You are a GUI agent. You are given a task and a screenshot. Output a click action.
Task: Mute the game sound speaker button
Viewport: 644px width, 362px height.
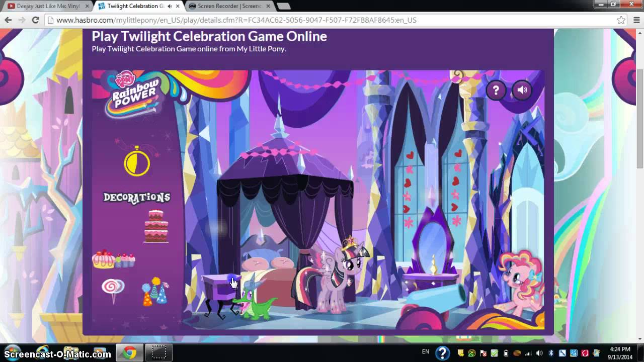click(522, 90)
